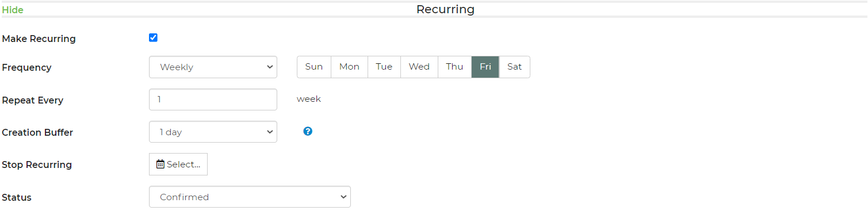868x218 pixels.
Task: Click the calendar icon in Stop Recurring
Action: click(160, 165)
